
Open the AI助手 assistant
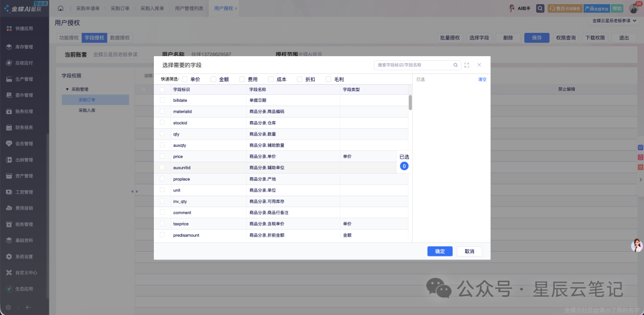521,8
